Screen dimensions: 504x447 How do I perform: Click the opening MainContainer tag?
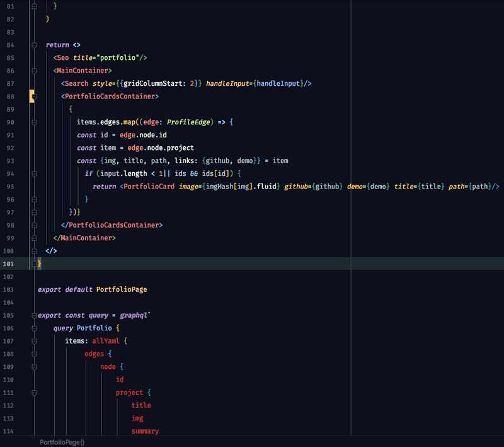pos(83,71)
